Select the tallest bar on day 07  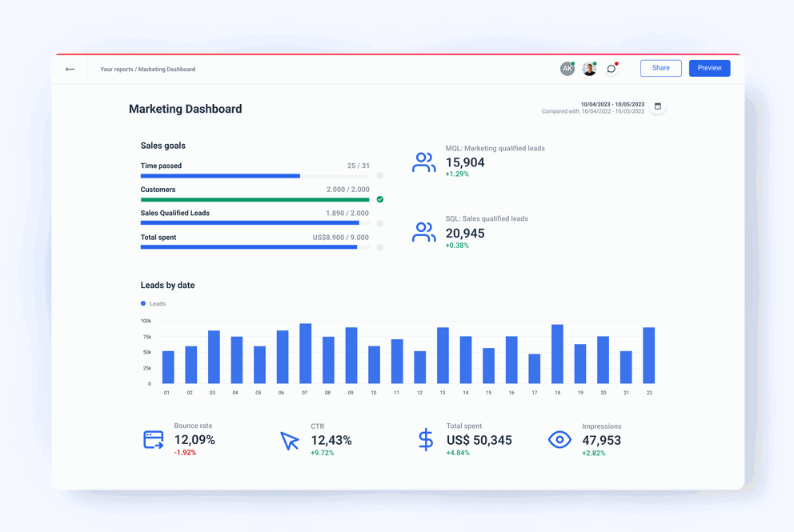coord(305,350)
